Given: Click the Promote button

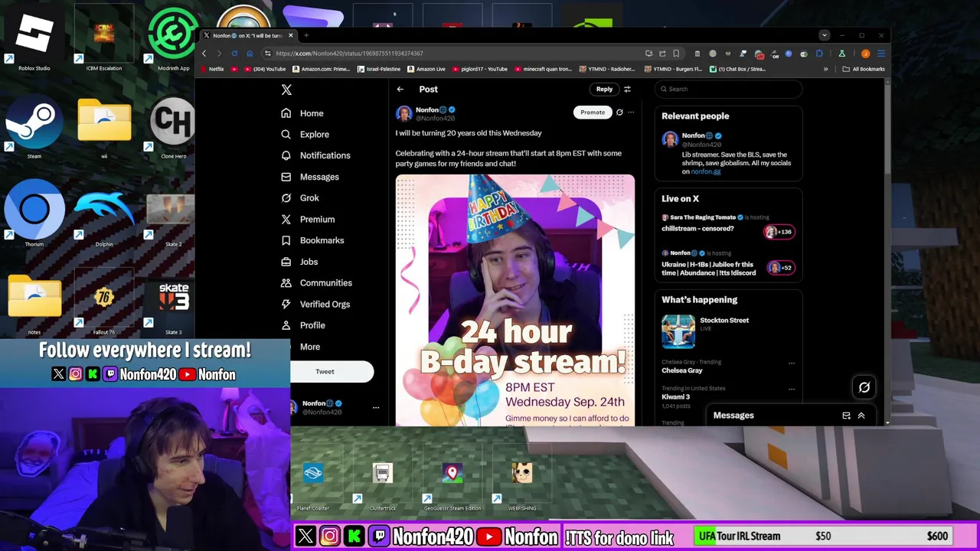Looking at the screenshot, I should tap(593, 112).
